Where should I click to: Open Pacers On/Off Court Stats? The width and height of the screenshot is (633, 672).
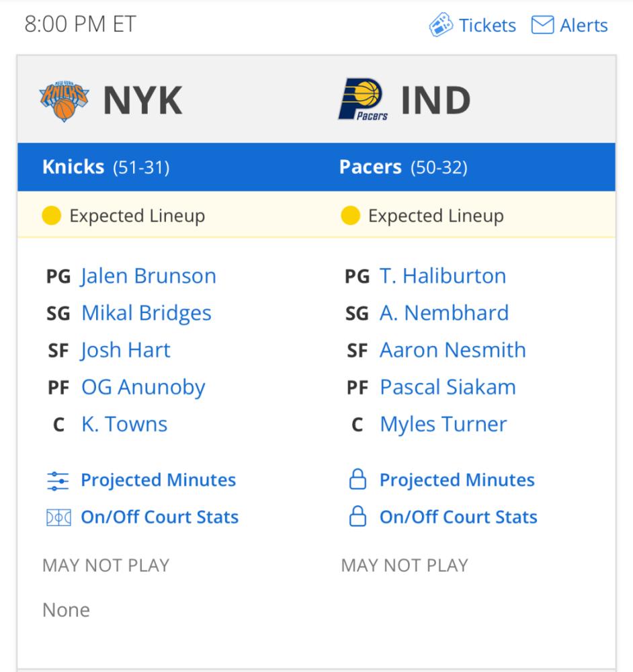458,517
